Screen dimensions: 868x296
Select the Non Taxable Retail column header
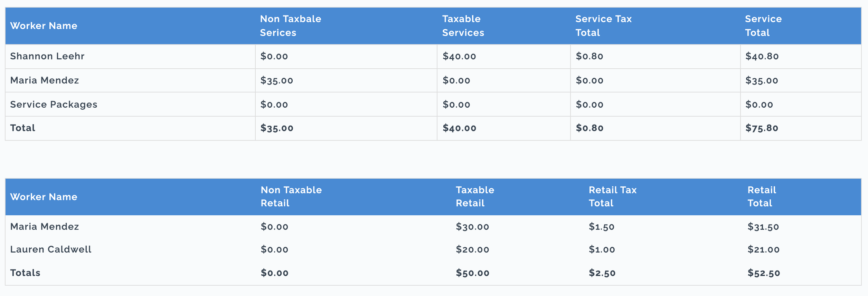[x=291, y=197]
